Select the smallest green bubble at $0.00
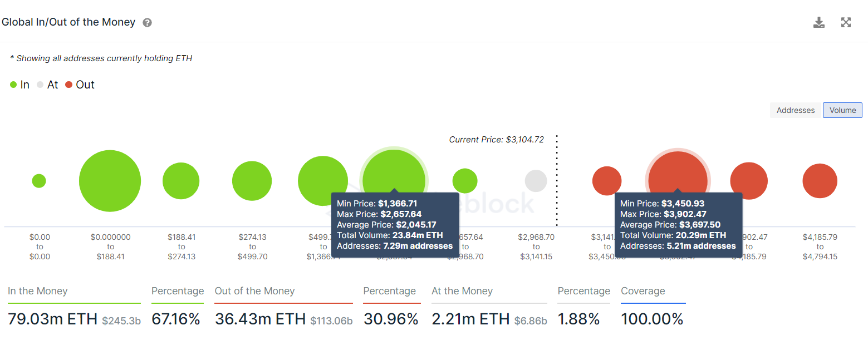868x350 pixels. 39,180
